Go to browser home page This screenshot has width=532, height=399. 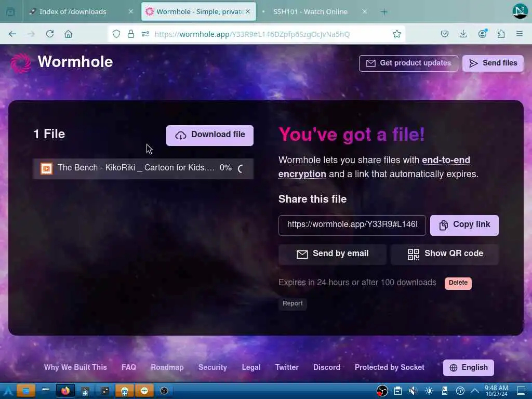[x=68, y=34]
